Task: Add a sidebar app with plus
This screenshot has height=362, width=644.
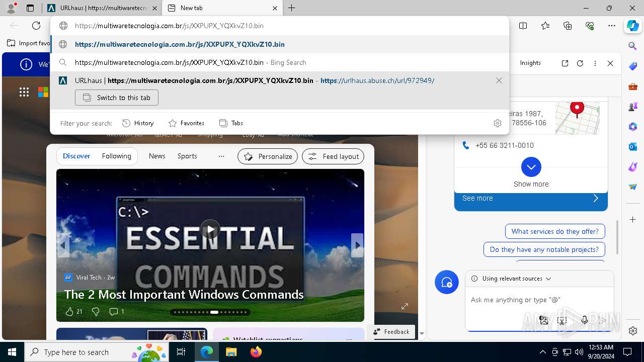Action: [x=633, y=220]
